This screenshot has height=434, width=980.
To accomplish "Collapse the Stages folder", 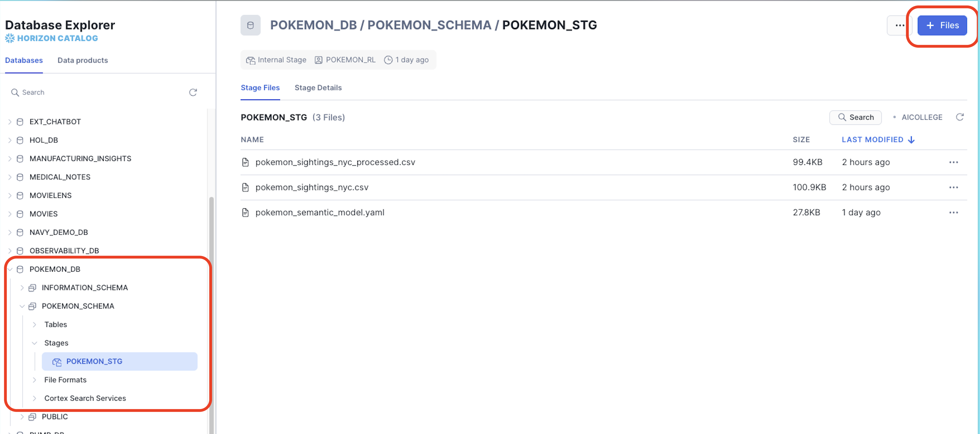I will coord(35,343).
